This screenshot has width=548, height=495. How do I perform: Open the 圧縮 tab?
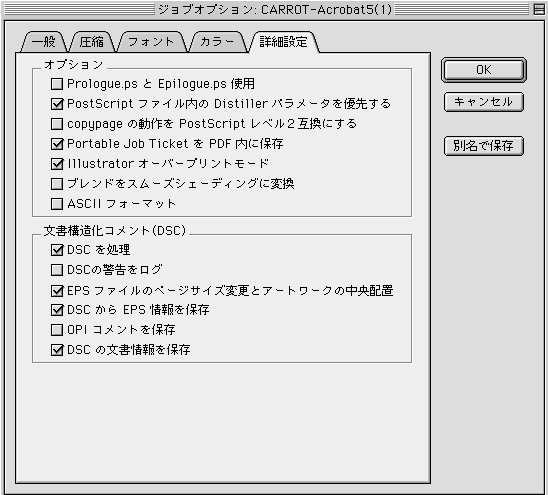92,42
